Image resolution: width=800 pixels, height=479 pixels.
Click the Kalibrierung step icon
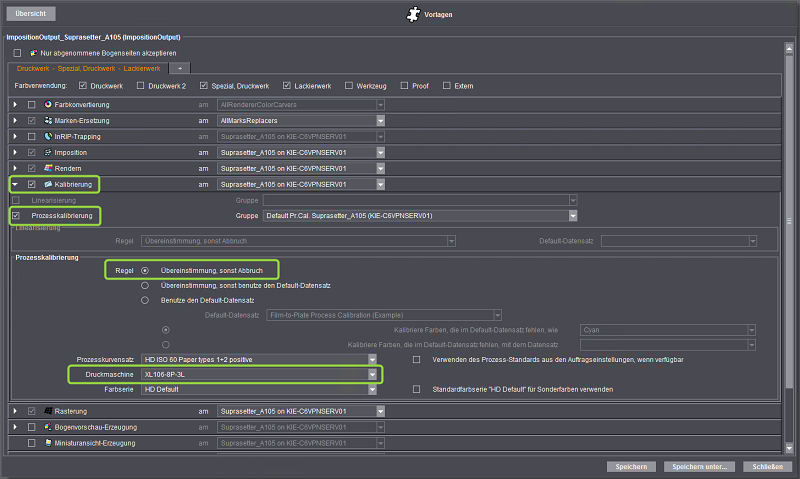coord(47,184)
